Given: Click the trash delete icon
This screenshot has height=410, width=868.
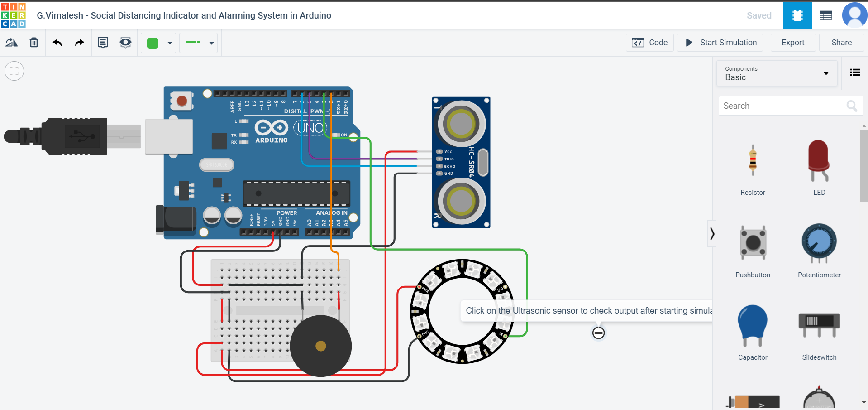Looking at the screenshot, I should (x=34, y=43).
